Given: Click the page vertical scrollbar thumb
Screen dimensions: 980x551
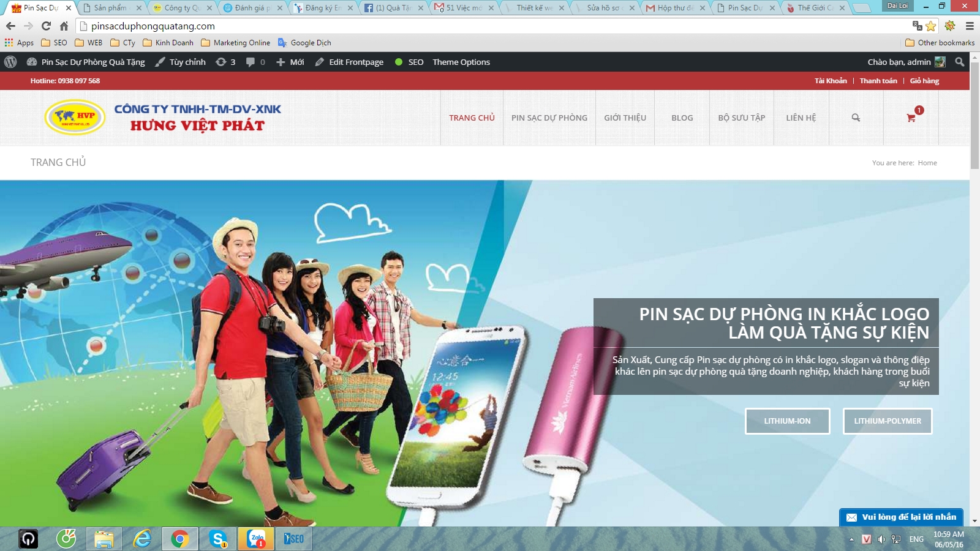Looking at the screenshot, I should click(x=974, y=116).
